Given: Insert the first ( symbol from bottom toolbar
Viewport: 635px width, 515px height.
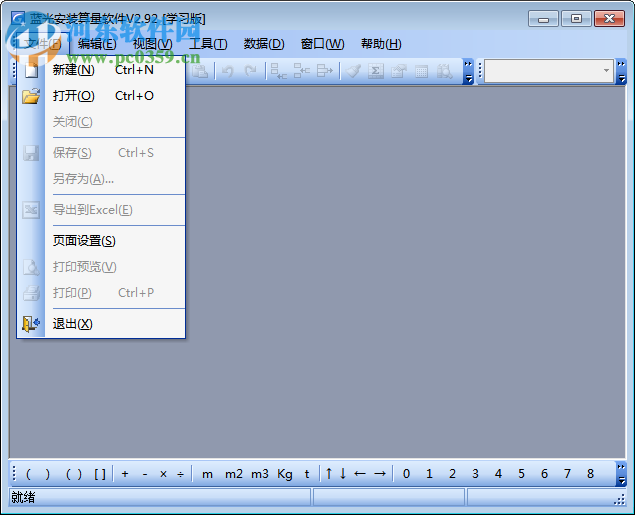Looking at the screenshot, I should pos(28,474).
